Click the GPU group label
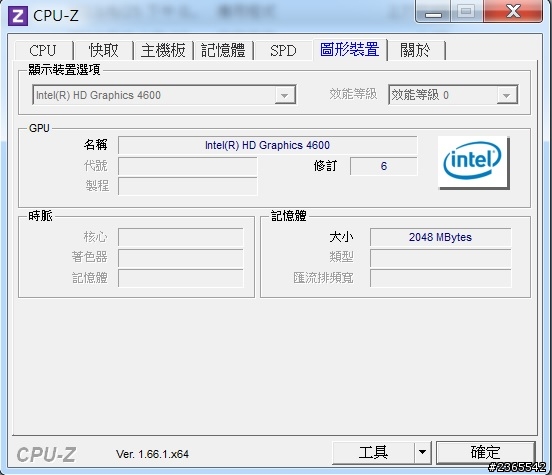 pos(39,128)
